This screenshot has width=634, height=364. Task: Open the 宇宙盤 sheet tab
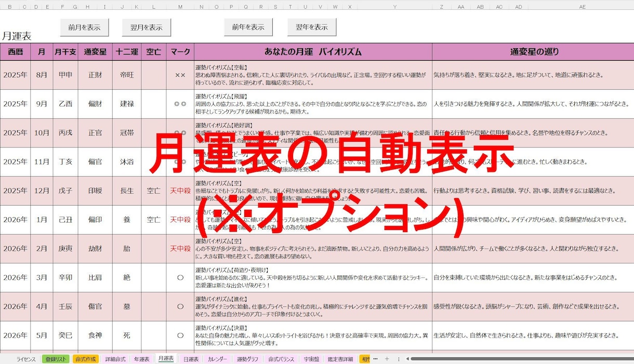(311, 359)
